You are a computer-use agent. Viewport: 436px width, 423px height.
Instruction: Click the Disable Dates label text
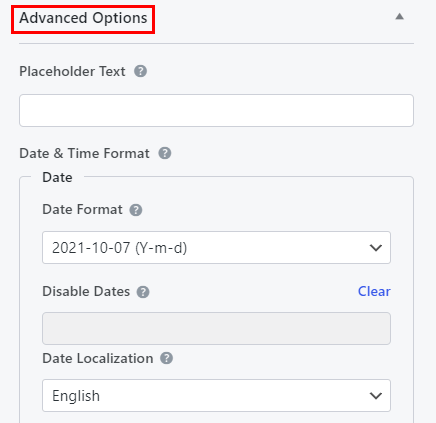(x=86, y=291)
